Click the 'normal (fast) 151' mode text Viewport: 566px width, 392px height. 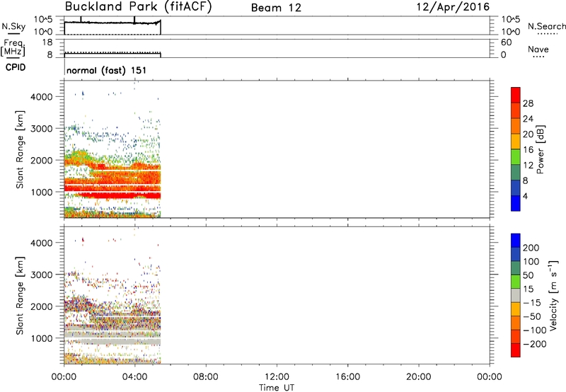click(107, 70)
